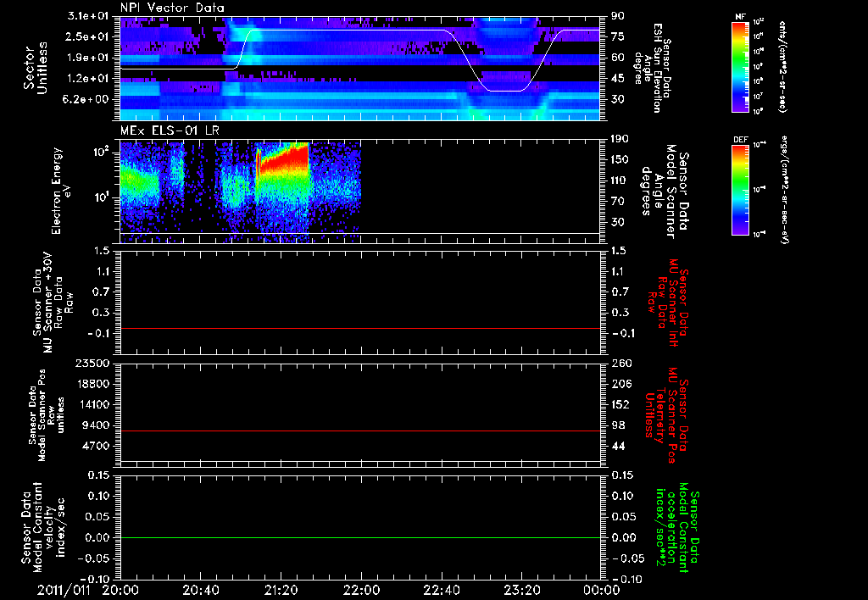Click the 90 degree sun elevation tick
This screenshot has width=868, height=600.
pos(618,16)
